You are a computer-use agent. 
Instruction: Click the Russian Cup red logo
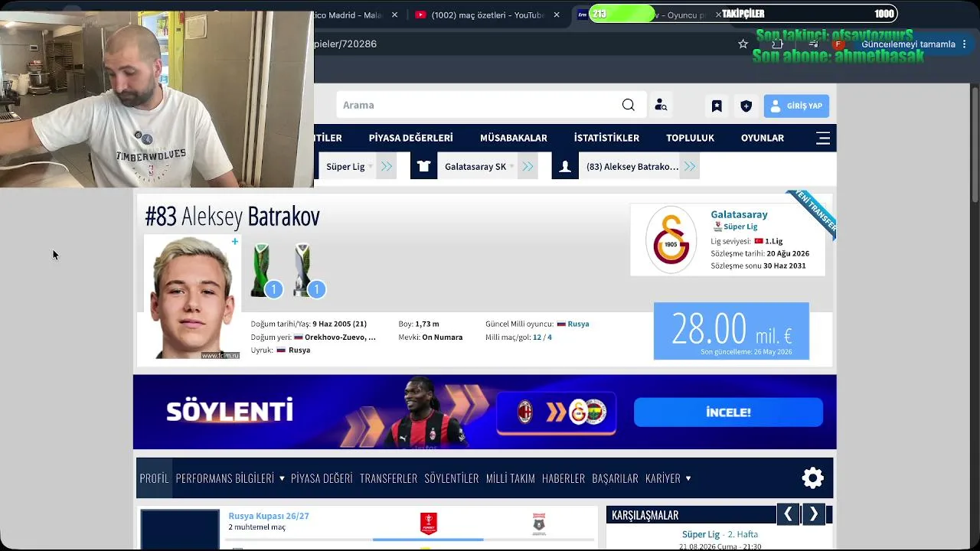(x=428, y=523)
